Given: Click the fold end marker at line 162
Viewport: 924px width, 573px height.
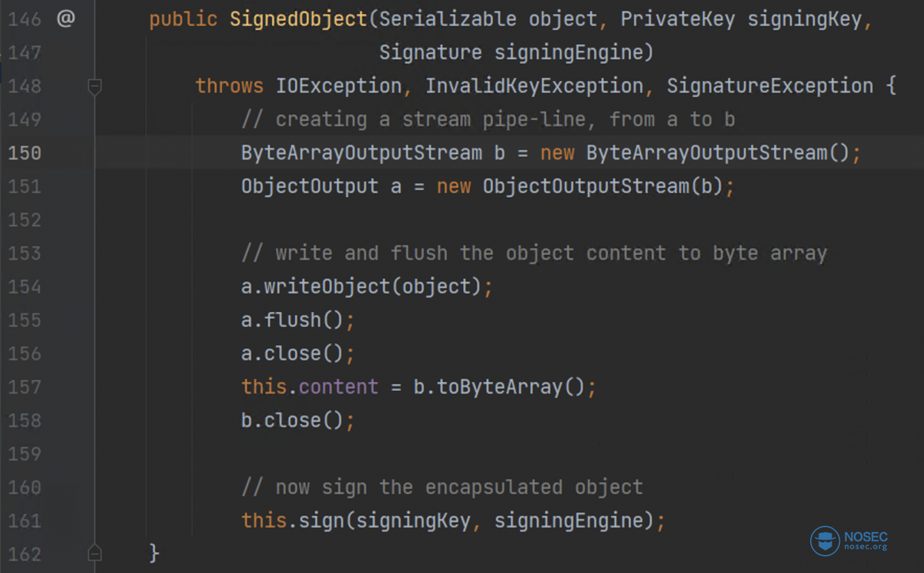Looking at the screenshot, I should 94,553.
